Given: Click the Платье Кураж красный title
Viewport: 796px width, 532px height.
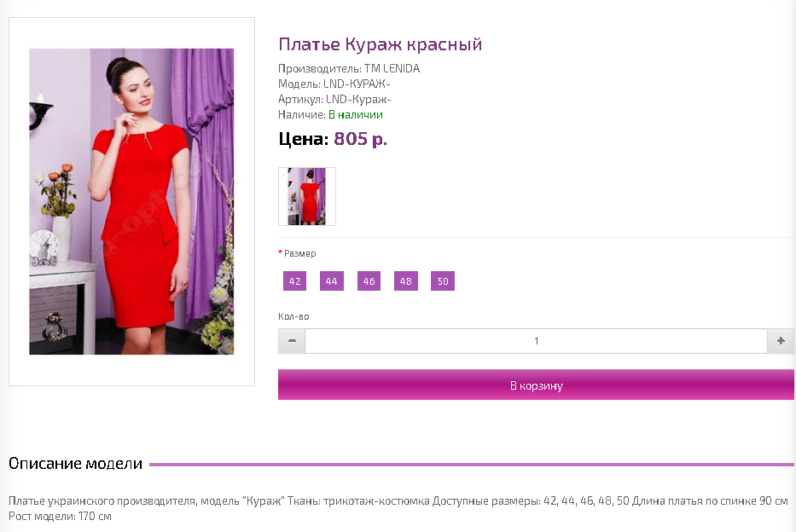Looking at the screenshot, I should [381, 44].
